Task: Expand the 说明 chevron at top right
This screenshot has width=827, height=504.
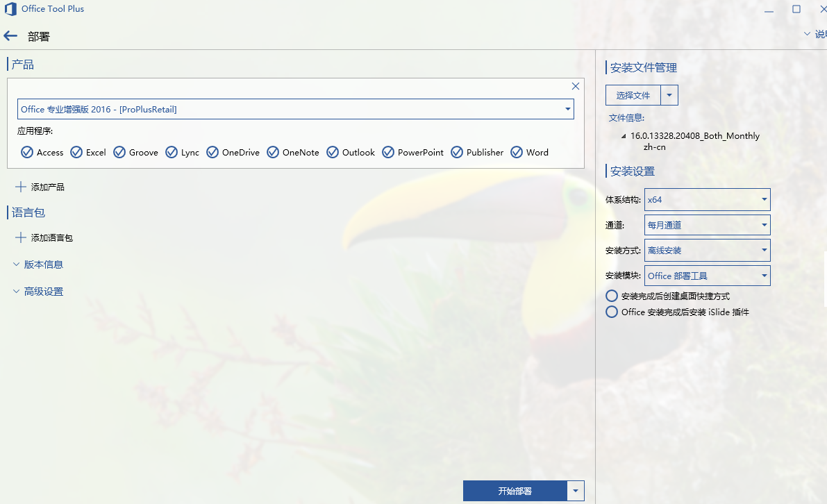Action: tap(807, 34)
